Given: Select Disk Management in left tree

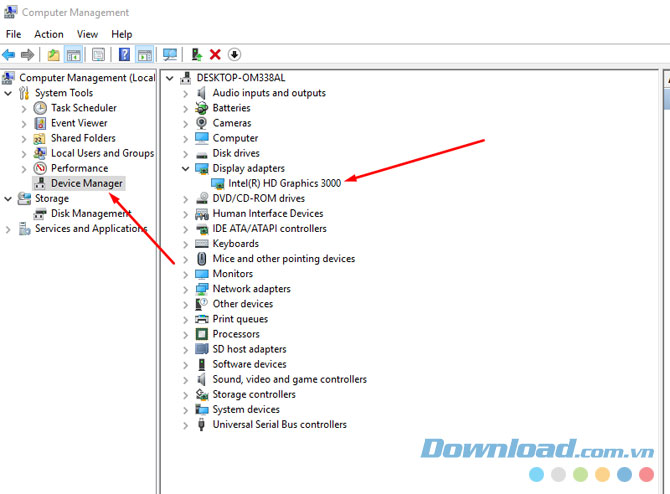Looking at the screenshot, I should tap(90, 213).
